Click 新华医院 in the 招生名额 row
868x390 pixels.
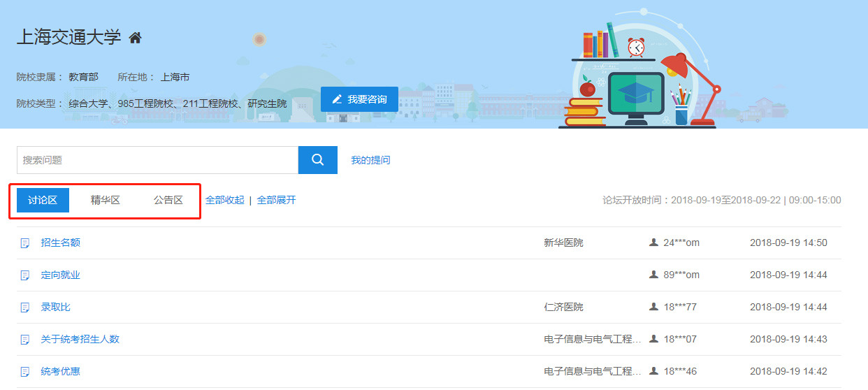click(x=563, y=243)
